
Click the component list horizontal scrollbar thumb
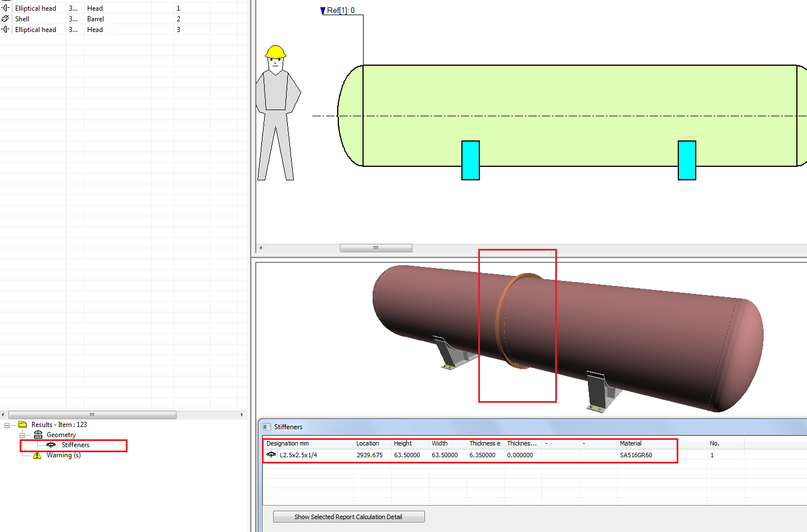[x=92, y=415]
